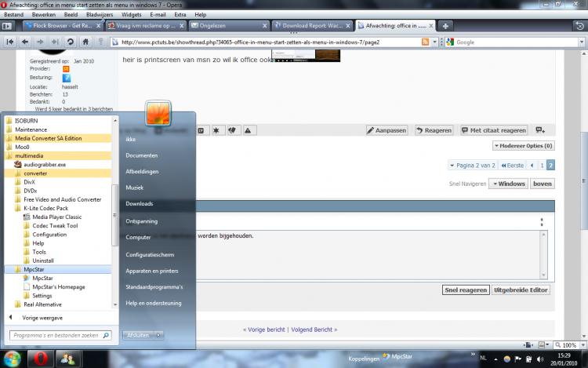The image size is (588, 368).
Task: Show hidden system tray icons arrow
Action: (x=495, y=359)
